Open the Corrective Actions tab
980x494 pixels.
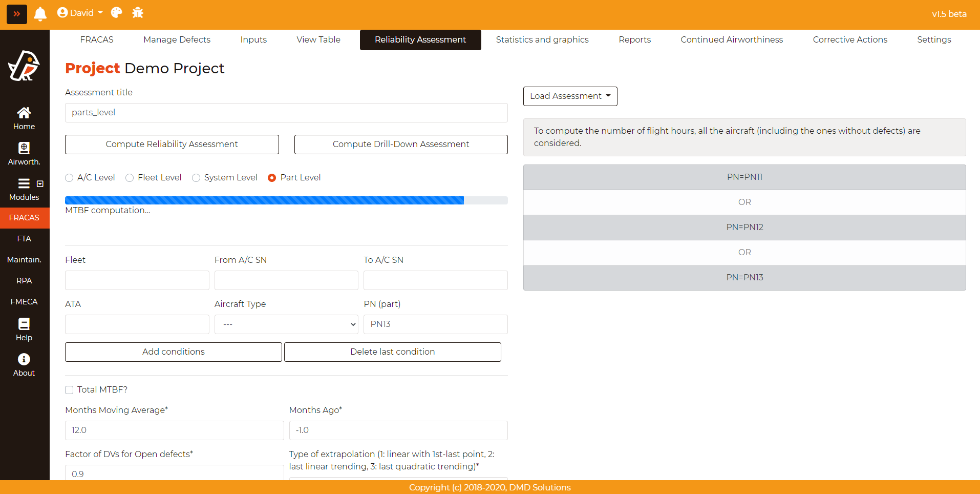[849, 39]
